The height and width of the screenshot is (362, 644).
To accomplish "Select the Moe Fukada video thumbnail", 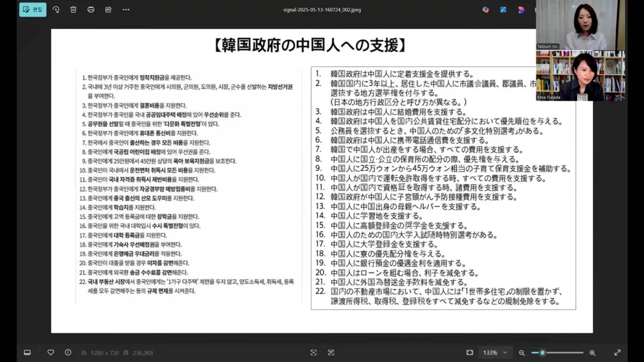I will pyautogui.click(x=580, y=76).
